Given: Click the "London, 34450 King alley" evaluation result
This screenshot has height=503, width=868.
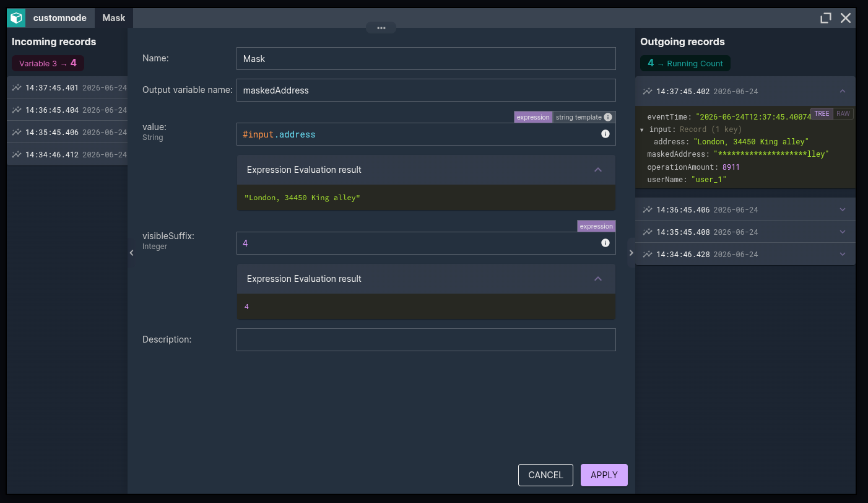Looking at the screenshot, I should coord(302,198).
